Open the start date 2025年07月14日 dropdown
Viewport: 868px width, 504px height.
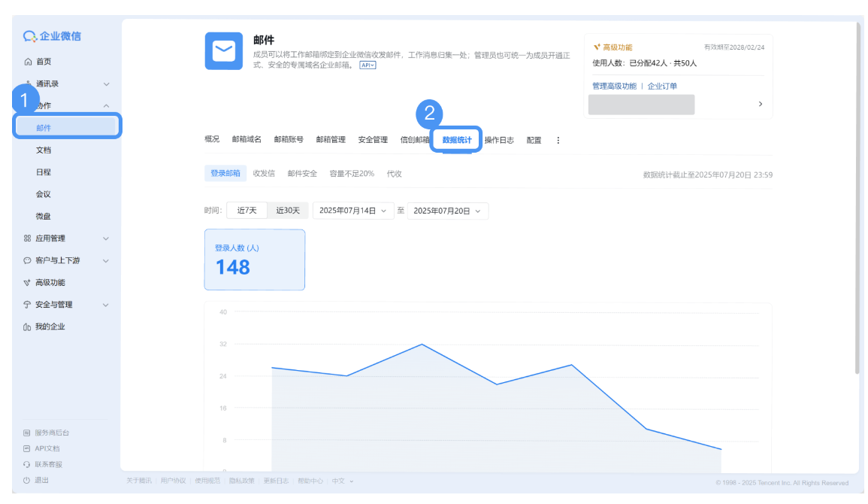coord(353,211)
